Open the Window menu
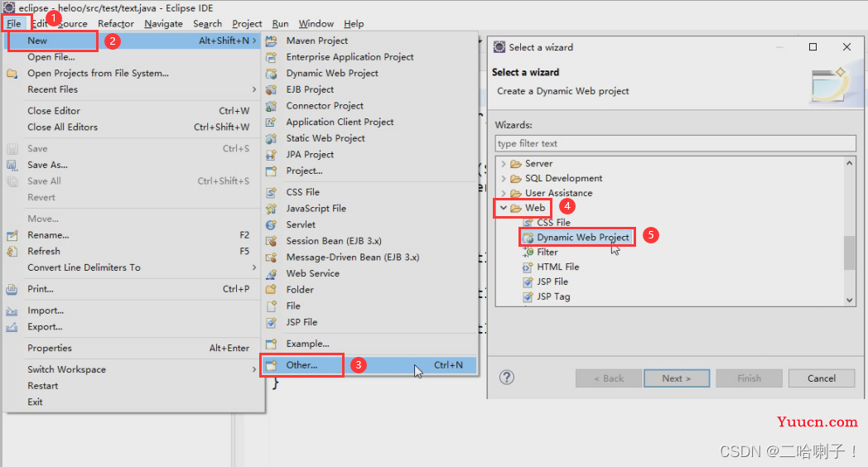This screenshot has height=467, width=868. [316, 24]
